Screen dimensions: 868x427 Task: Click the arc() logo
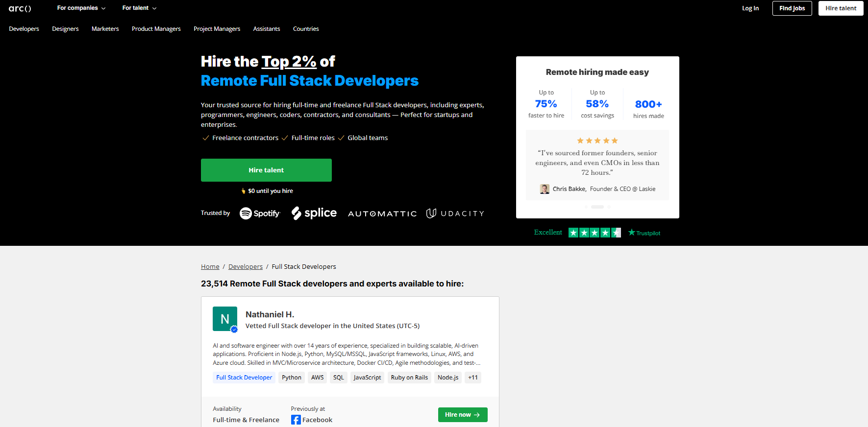tap(20, 8)
